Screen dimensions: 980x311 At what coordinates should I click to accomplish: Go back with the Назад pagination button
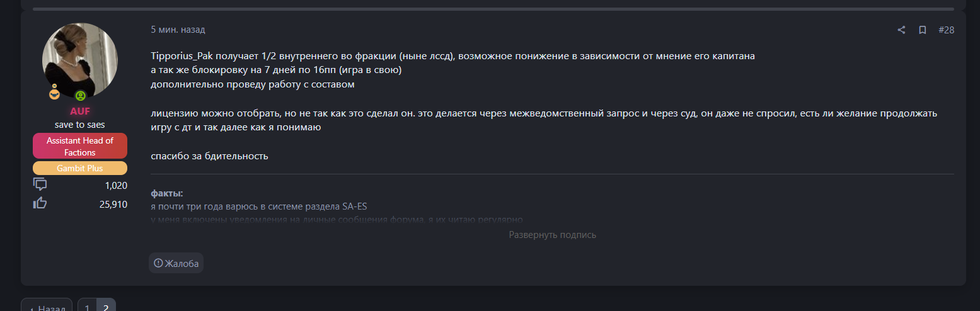coord(47,307)
